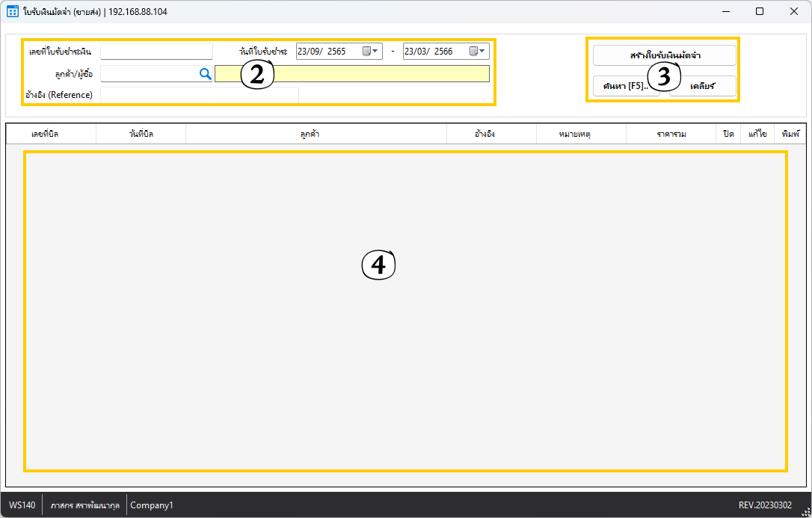Click the application icon in the title bar

click(12, 11)
